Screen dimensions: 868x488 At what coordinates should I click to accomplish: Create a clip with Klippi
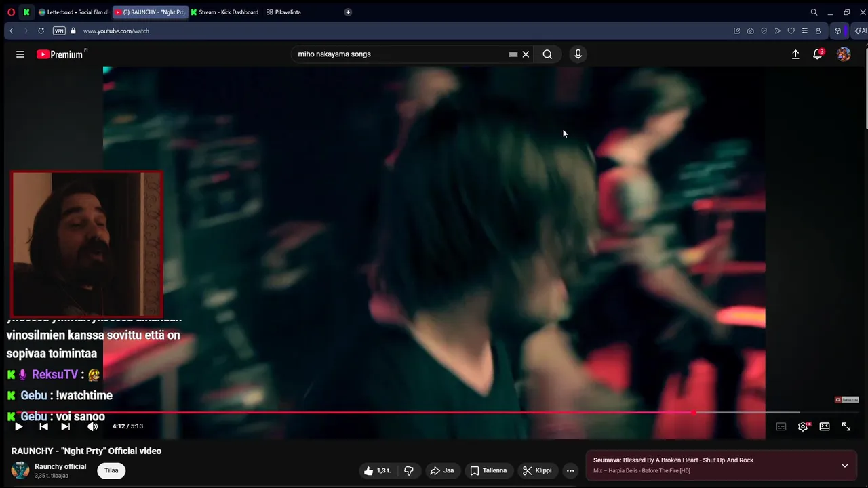click(x=537, y=470)
